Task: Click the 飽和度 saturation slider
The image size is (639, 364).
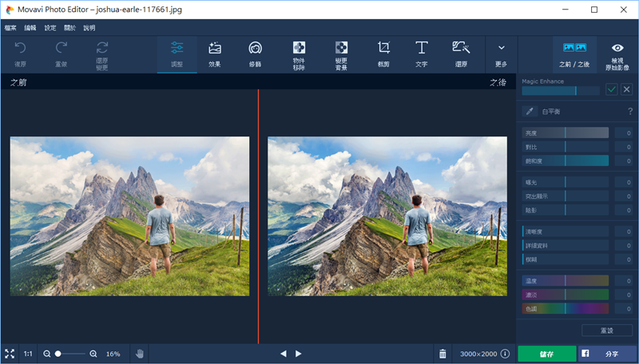Action: pyautogui.click(x=566, y=160)
